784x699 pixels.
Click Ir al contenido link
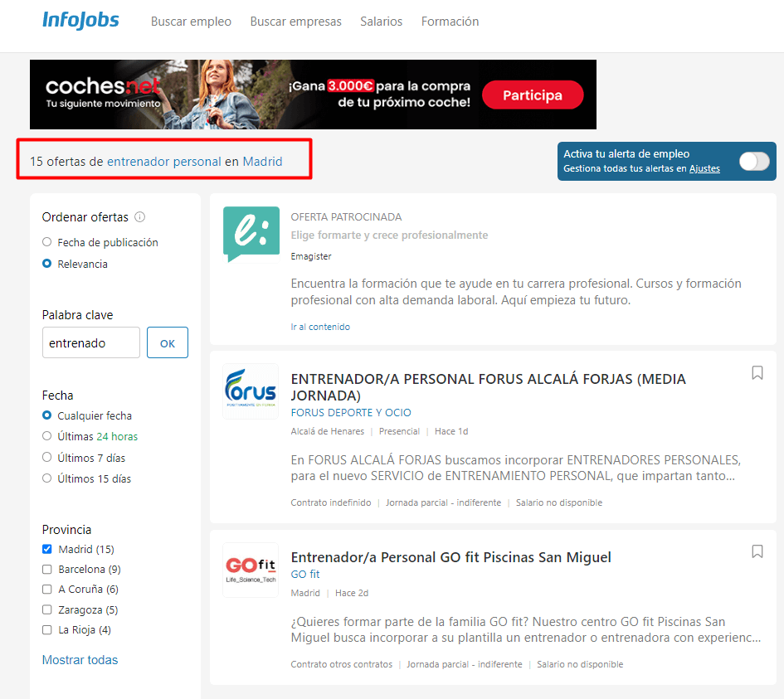click(320, 327)
